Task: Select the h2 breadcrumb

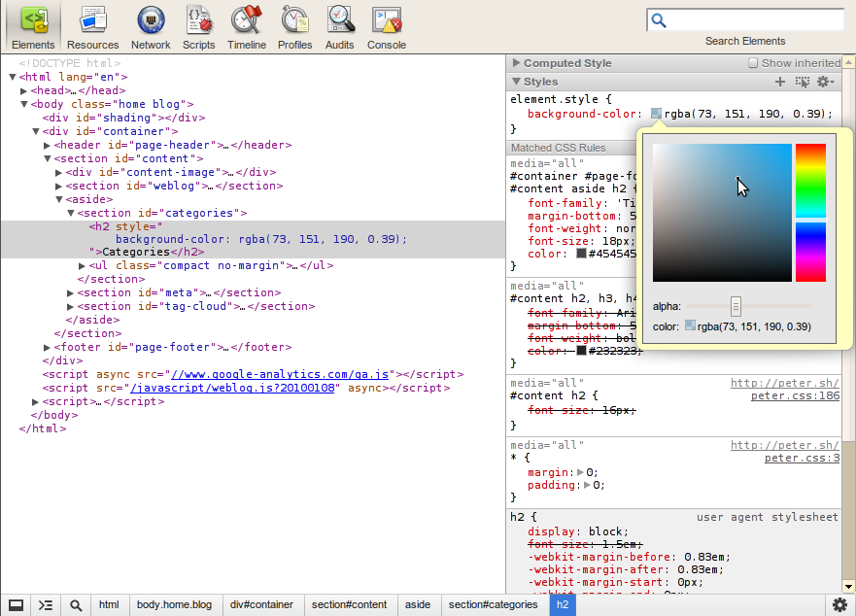Action: point(563,604)
